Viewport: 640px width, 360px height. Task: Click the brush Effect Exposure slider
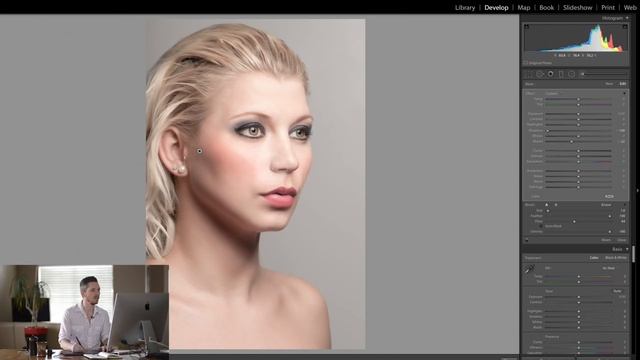coord(578,114)
